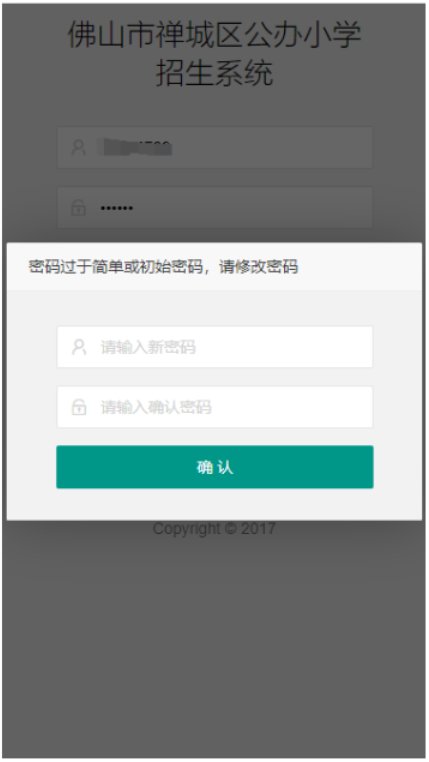Click the Copyright © 2017 footer text
Viewport: 429px width, 762px height.
tap(214, 528)
